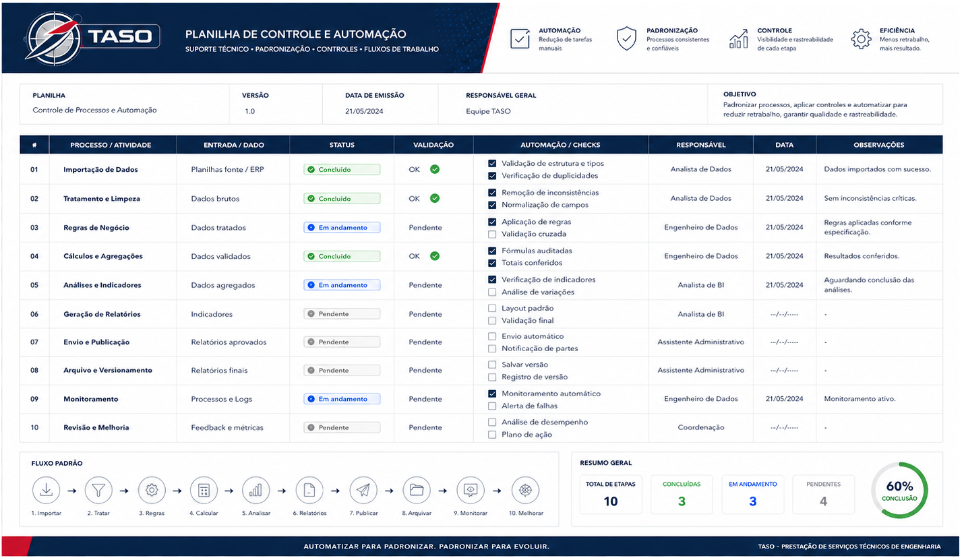Click the Analista de BI cell for Análises e Indicadores
The height and width of the screenshot is (560, 964).
701,285
